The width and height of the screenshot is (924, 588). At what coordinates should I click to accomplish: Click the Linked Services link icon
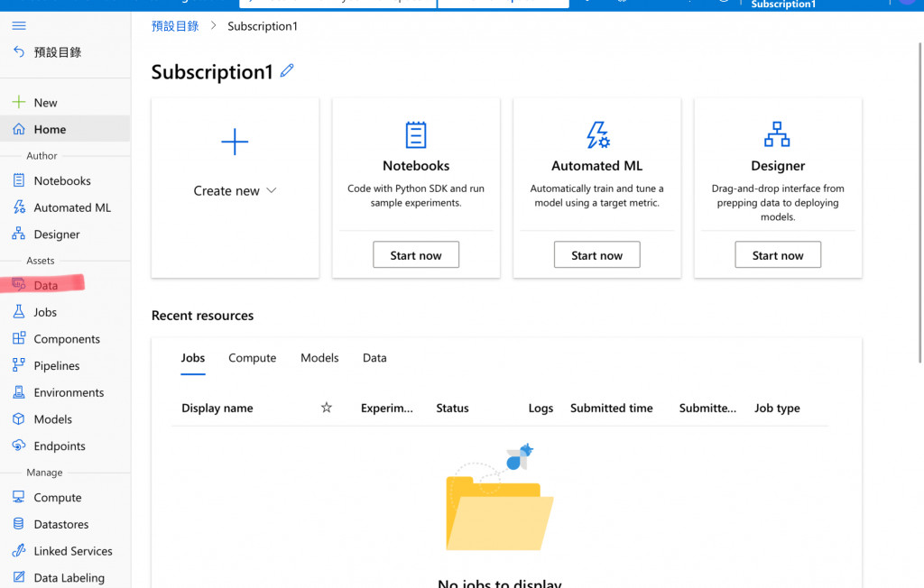tap(19, 550)
